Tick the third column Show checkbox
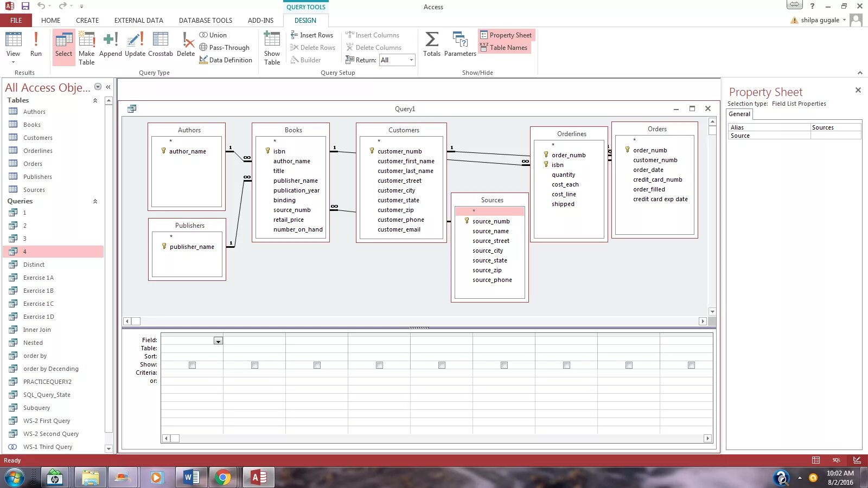The height and width of the screenshot is (488, 868). point(317,365)
